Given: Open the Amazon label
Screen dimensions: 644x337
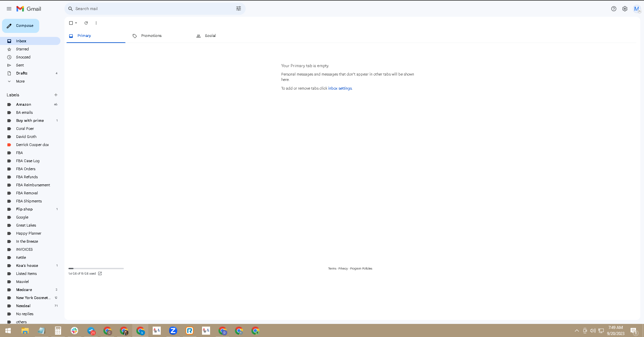Looking at the screenshot, I should click(x=30, y=104).
